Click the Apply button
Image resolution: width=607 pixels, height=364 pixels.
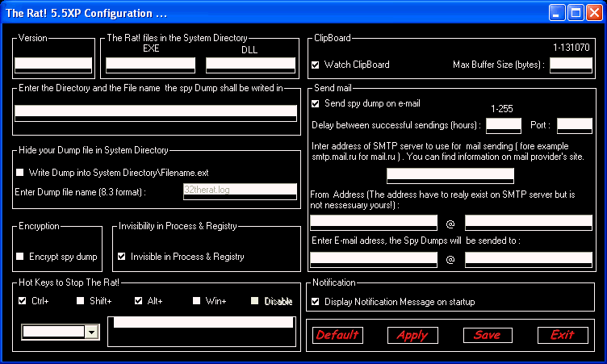pos(412,335)
